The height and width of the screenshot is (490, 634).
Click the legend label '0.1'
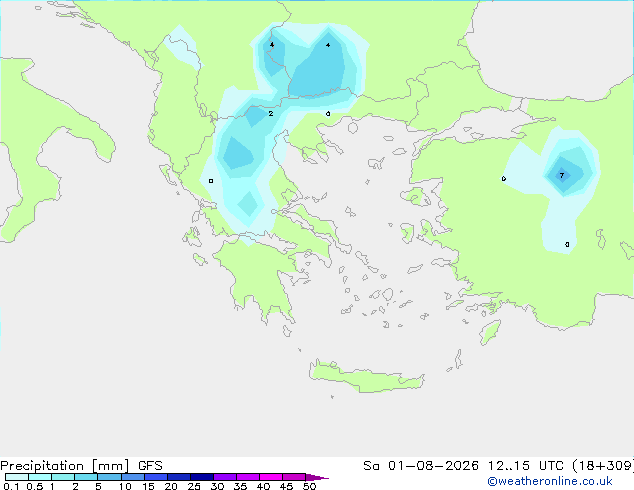tap(11, 486)
